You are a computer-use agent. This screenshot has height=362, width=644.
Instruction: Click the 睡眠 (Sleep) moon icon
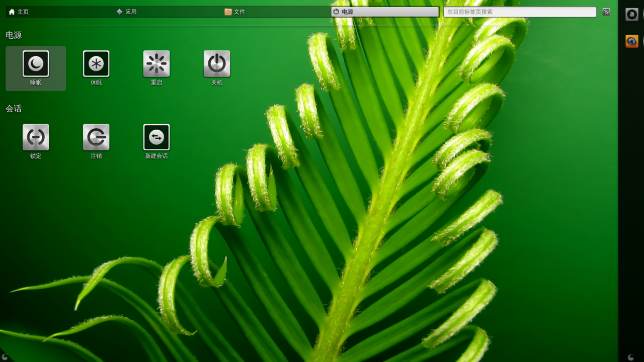coord(36,64)
